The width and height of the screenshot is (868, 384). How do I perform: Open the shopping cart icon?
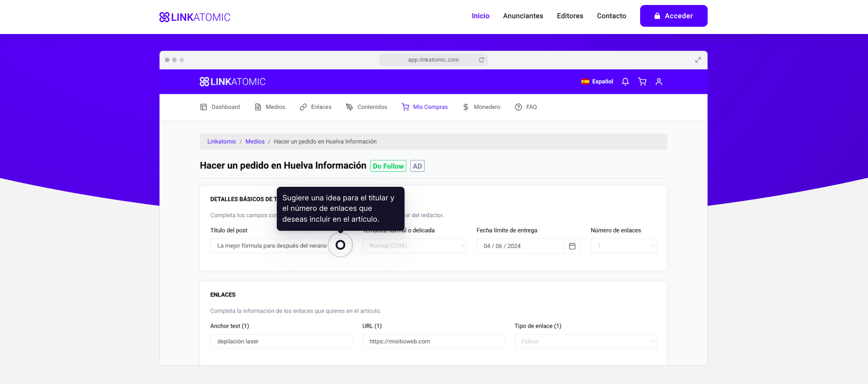642,82
